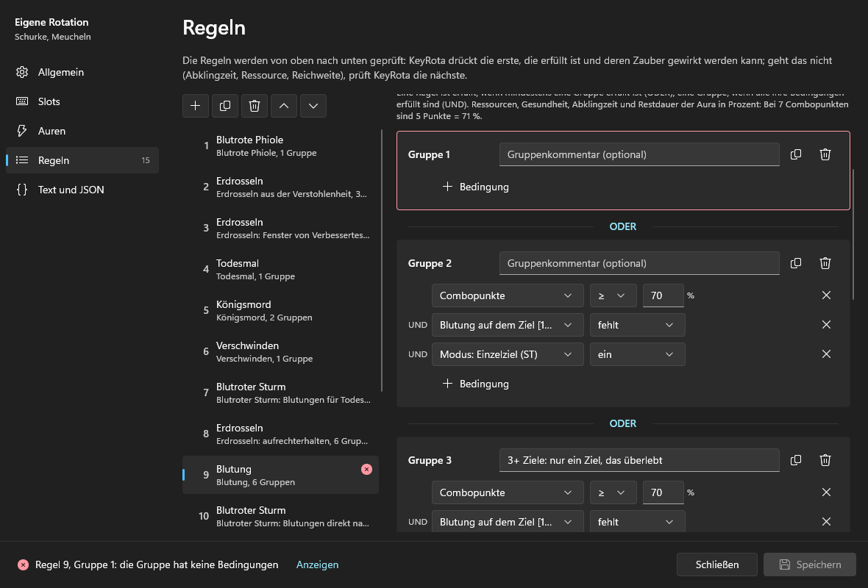Duplicate the selected rule via toolbar copy icon
Screen dimensions: 868x588
coord(225,106)
